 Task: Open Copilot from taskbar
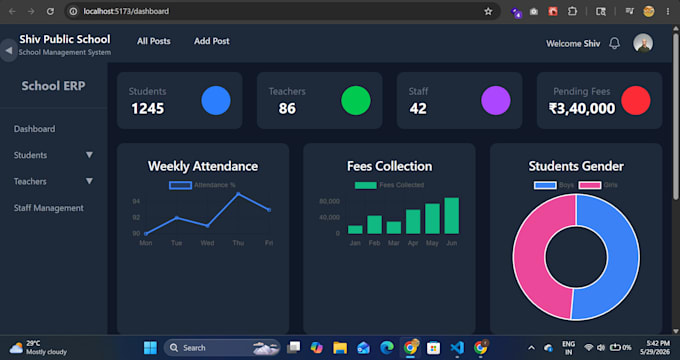[317, 347]
